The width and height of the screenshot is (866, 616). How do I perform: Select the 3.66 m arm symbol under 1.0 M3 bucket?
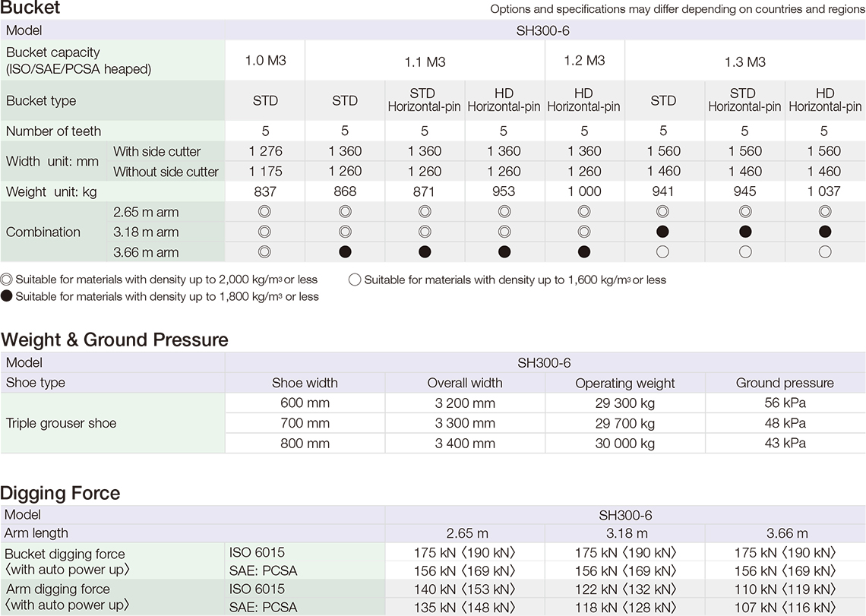click(264, 252)
